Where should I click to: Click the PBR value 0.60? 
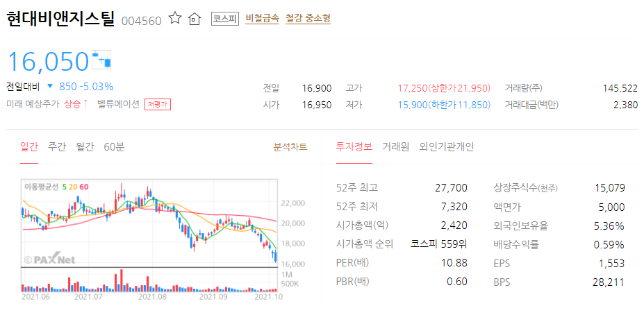tap(458, 282)
